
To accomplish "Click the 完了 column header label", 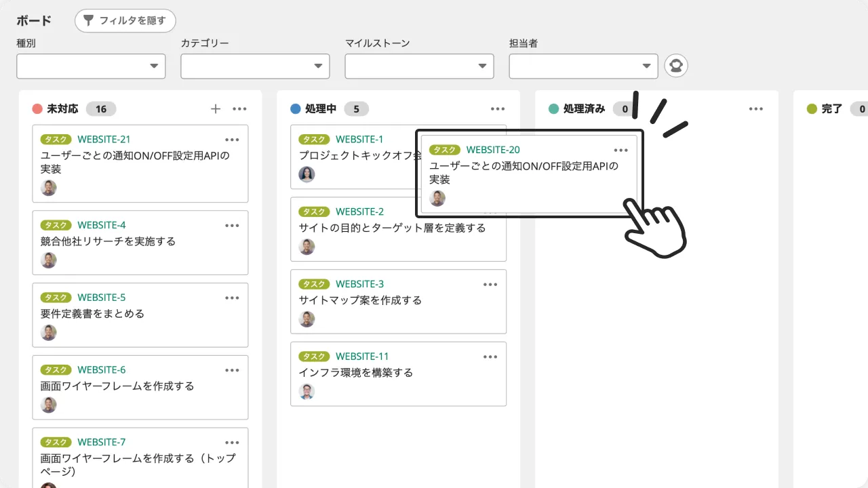I will (831, 108).
